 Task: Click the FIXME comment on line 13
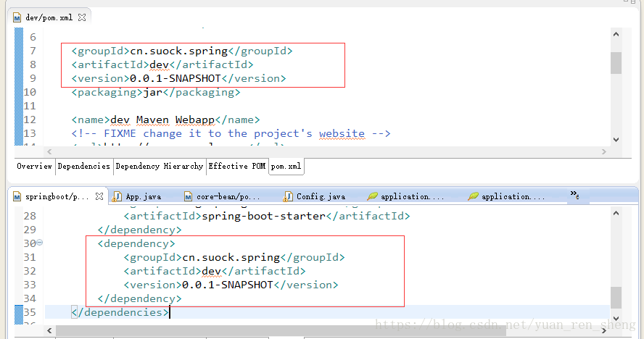point(231,134)
